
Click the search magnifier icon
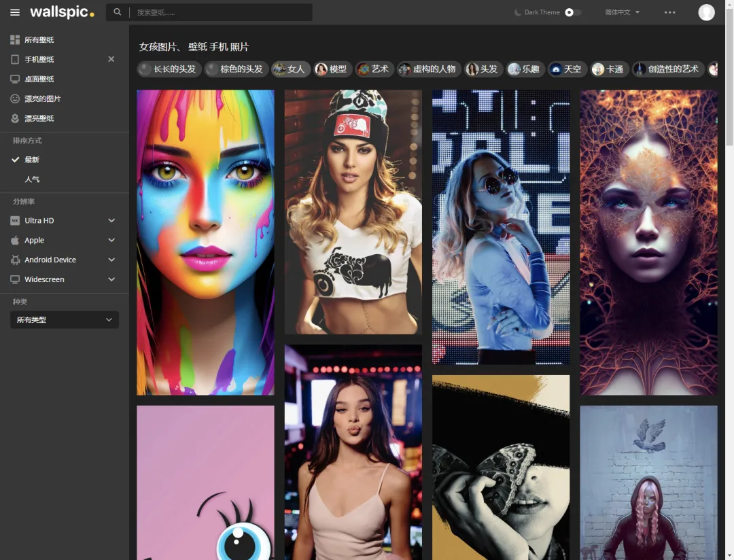[x=118, y=12]
